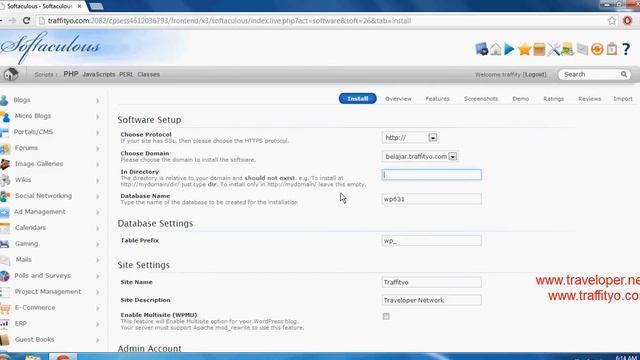Viewport: 640px width, 360px height.
Task: Click the Classes link
Action: pyautogui.click(x=149, y=74)
